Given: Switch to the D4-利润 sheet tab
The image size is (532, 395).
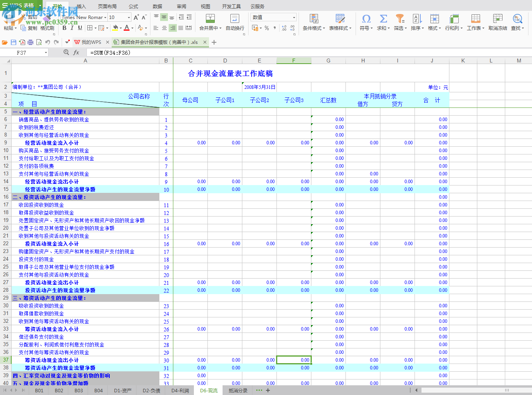Looking at the screenshot, I should 180,390.
